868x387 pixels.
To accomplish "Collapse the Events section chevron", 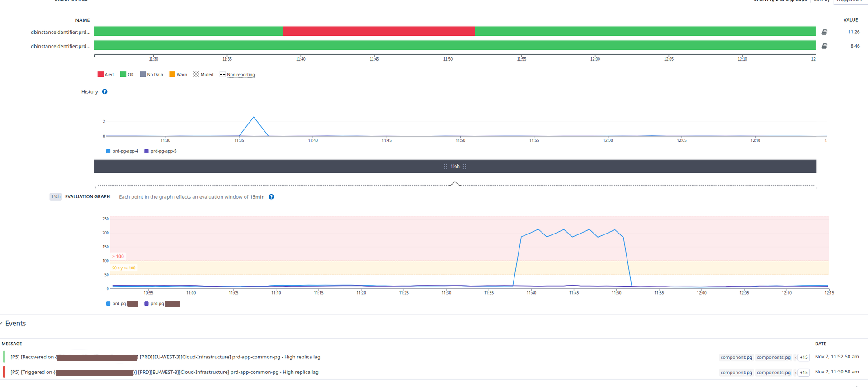I will tap(1, 323).
